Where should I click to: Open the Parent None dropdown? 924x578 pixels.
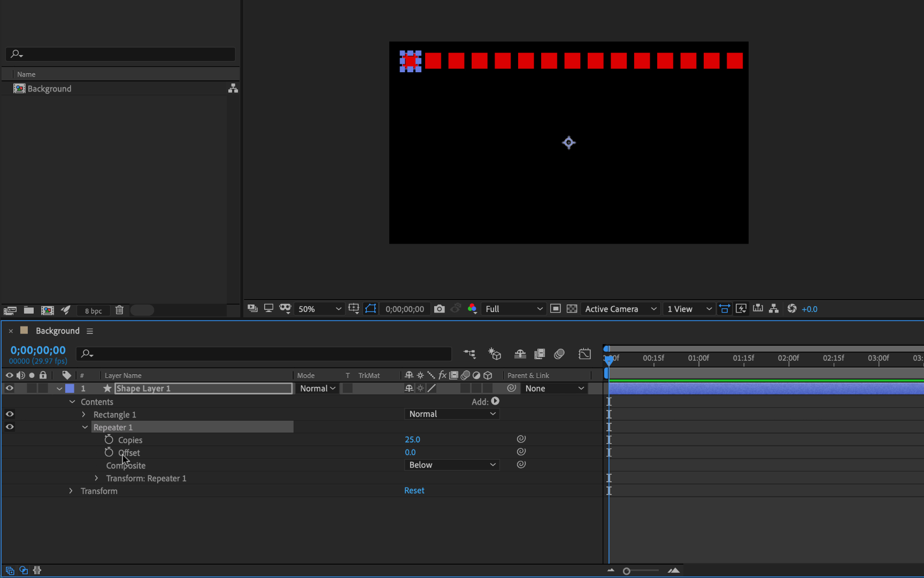[x=555, y=389]
